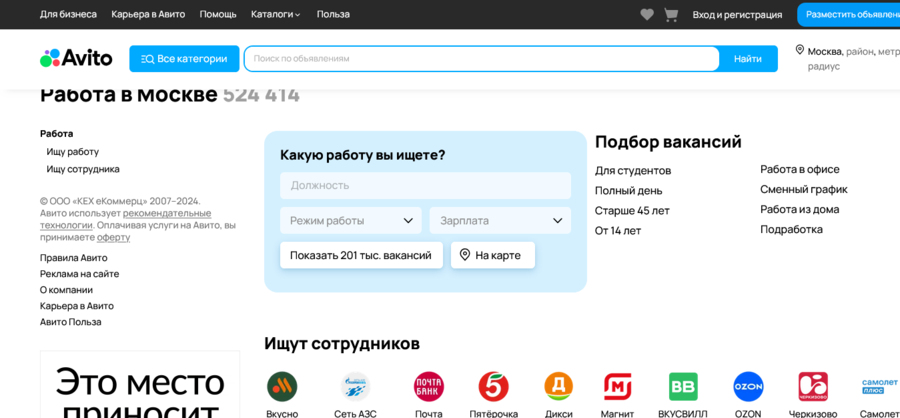Open Работа в офисе vacancies
This screenshot has height=418, width=900.
coord(800,169)
